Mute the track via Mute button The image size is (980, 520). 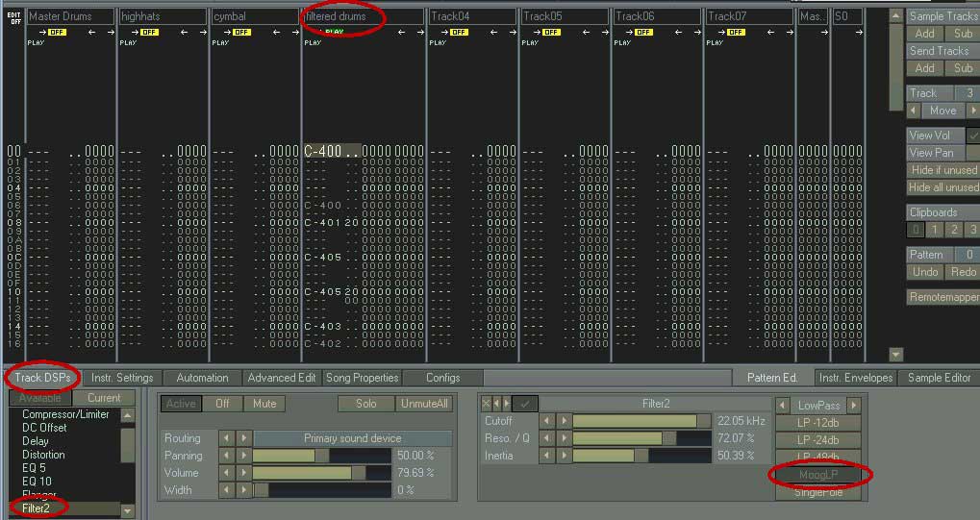click(x=264, y=404)
